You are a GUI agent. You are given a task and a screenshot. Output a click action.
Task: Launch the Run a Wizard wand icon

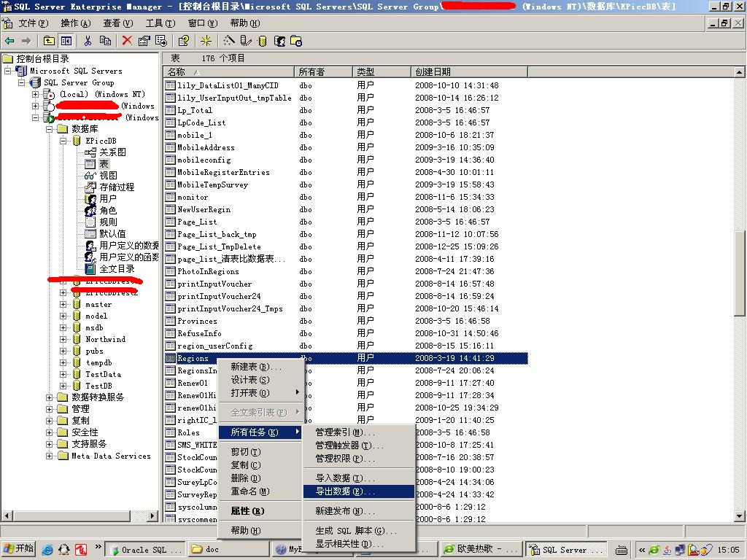pyautogui.click(x=228, y=41)
